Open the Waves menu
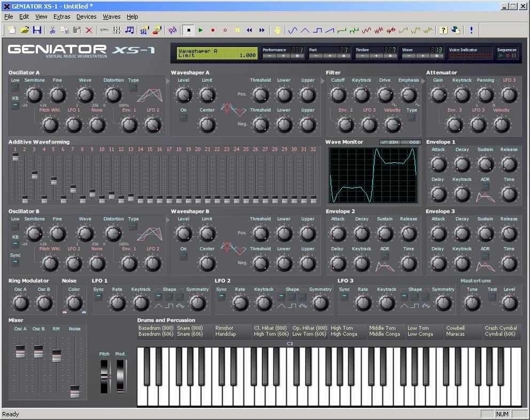 click(x=112, y=17)
